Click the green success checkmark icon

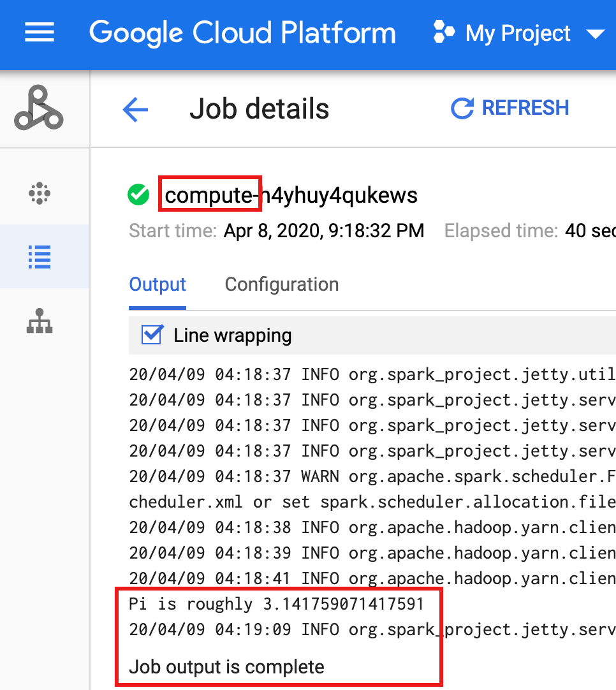(x=138, y=195)
